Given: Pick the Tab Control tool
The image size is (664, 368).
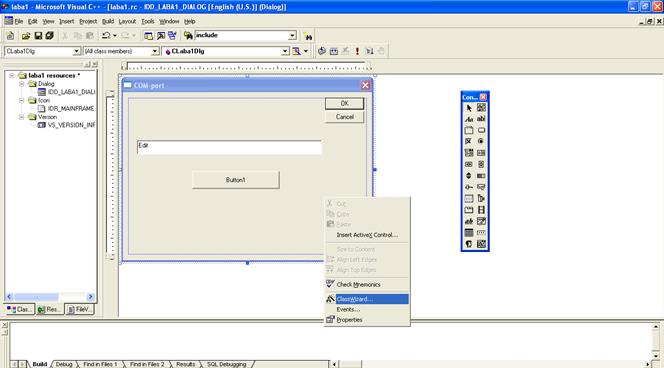Looking at the screenshot, I should [469, 210].
